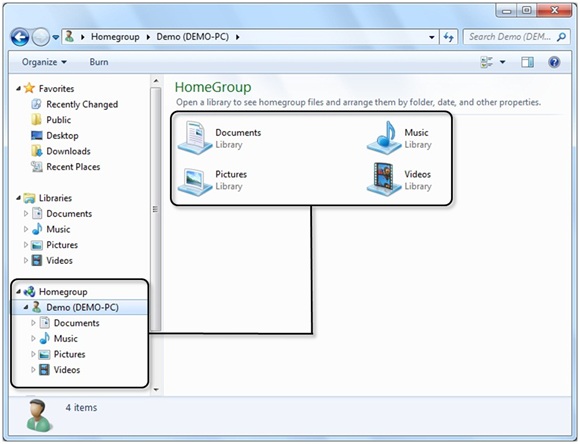The height and width of the screenshot is (444, 580).
Task: Toggle the preview pane icon
Action: click(527, 62)
